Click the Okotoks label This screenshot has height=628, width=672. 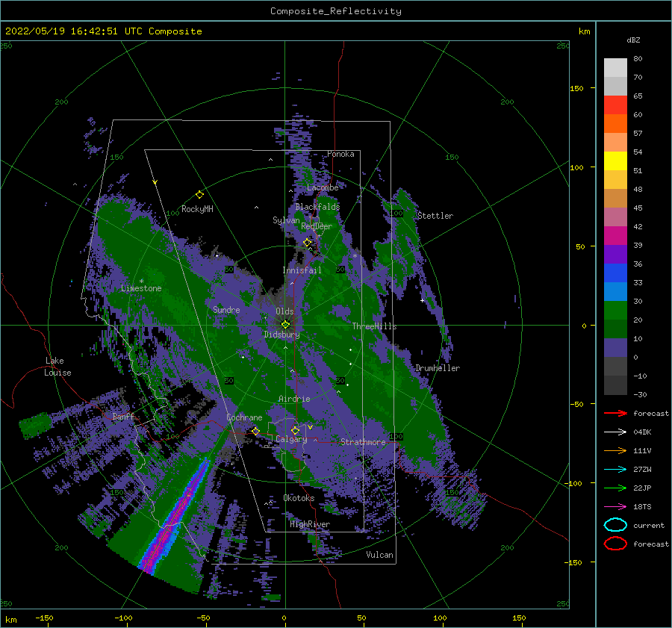(299, 498)
